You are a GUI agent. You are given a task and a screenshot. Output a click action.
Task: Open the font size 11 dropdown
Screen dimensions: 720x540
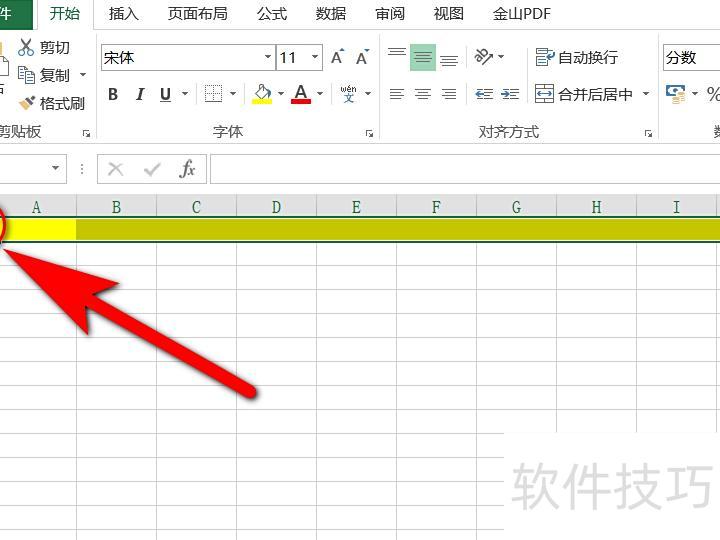(x=315, y=57)
